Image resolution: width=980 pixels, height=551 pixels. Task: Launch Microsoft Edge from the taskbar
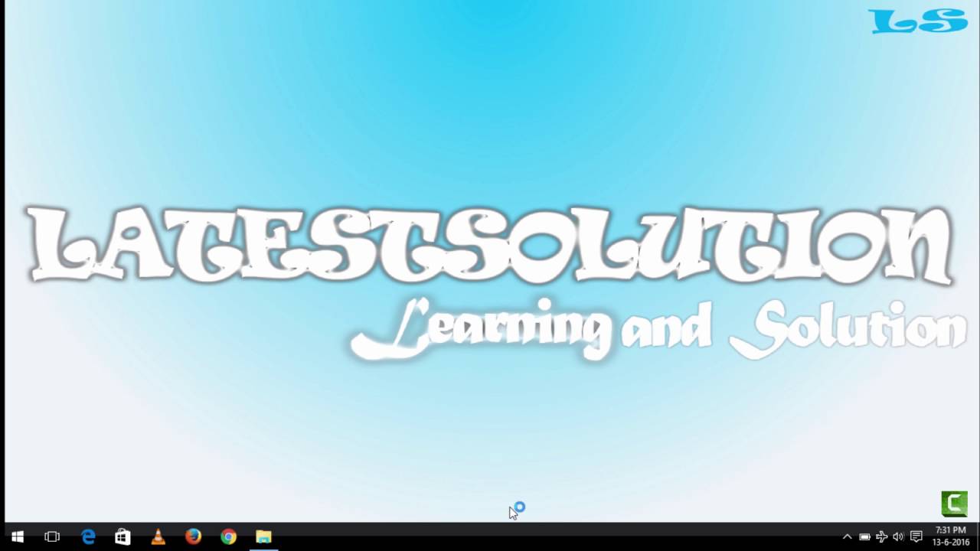click(x=88, y=537)
